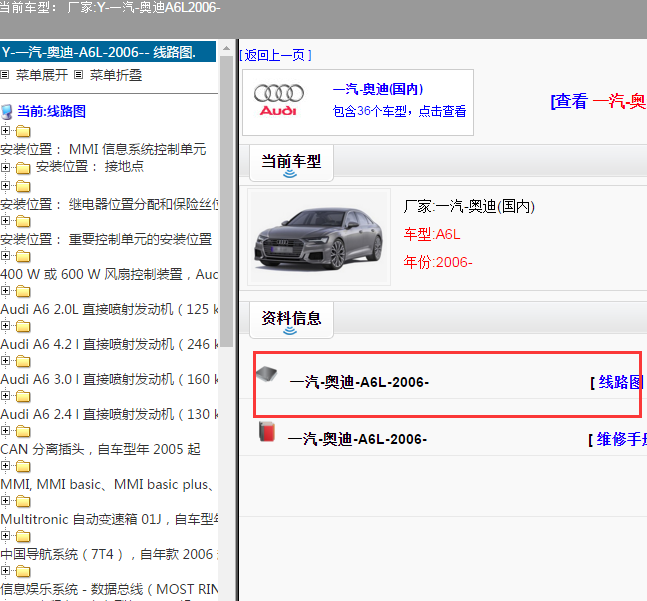Select 安装位置: 继电器位置分配和保险丝 entry
Image resolution: width=647 pixels, height=601 pixels.
click(109, 204)
